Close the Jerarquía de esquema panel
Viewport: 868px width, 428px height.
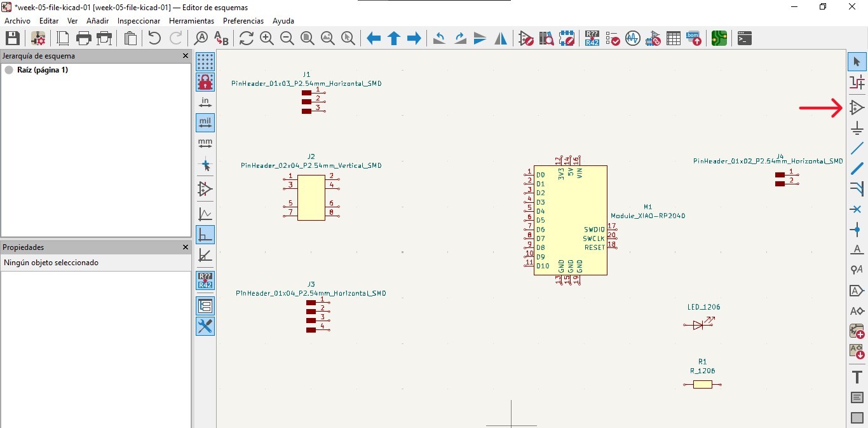pos(186,56)
